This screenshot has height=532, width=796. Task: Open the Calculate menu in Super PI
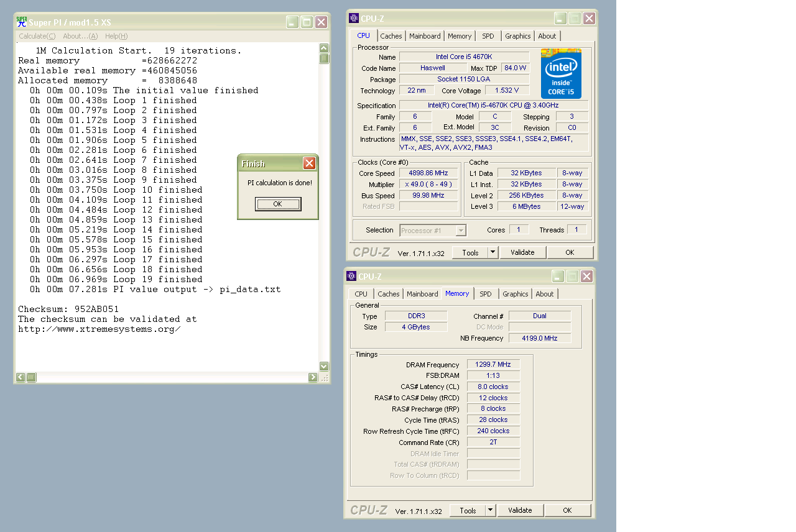coord(37,36)
